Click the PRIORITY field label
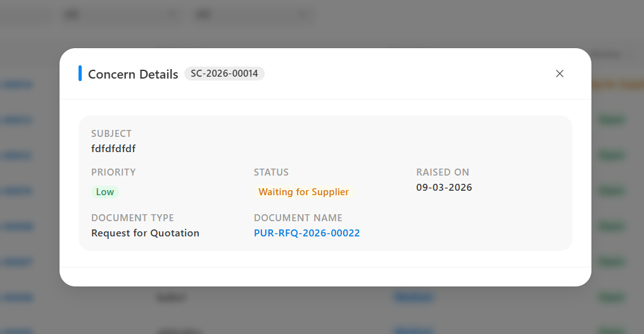644x334 pixels. click(113, 172)
